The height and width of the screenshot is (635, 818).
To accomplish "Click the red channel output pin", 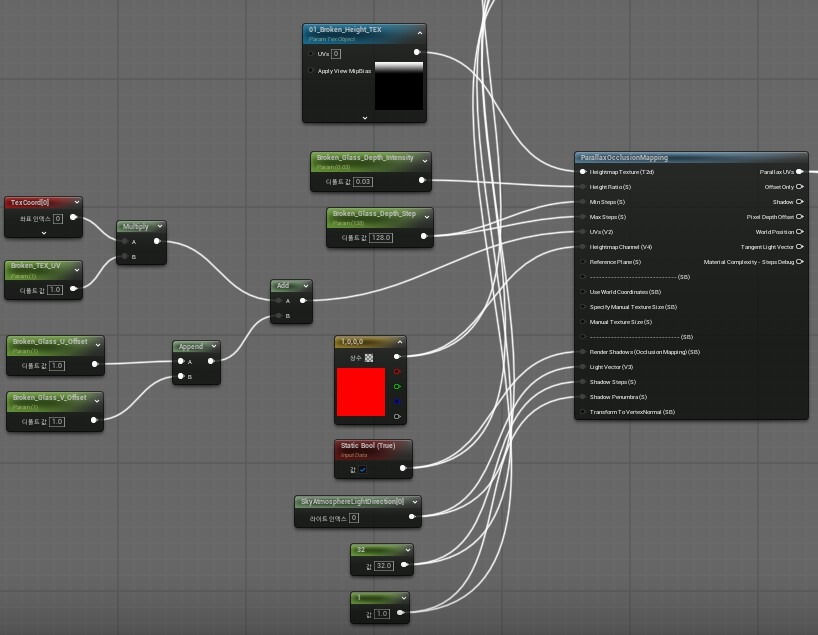I will point(397,371).
